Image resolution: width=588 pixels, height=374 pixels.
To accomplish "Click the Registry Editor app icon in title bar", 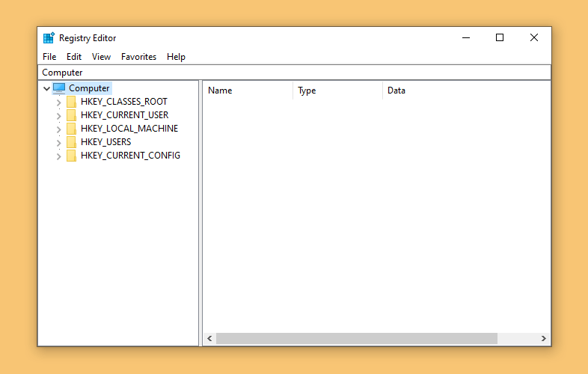I will [49, 38].
